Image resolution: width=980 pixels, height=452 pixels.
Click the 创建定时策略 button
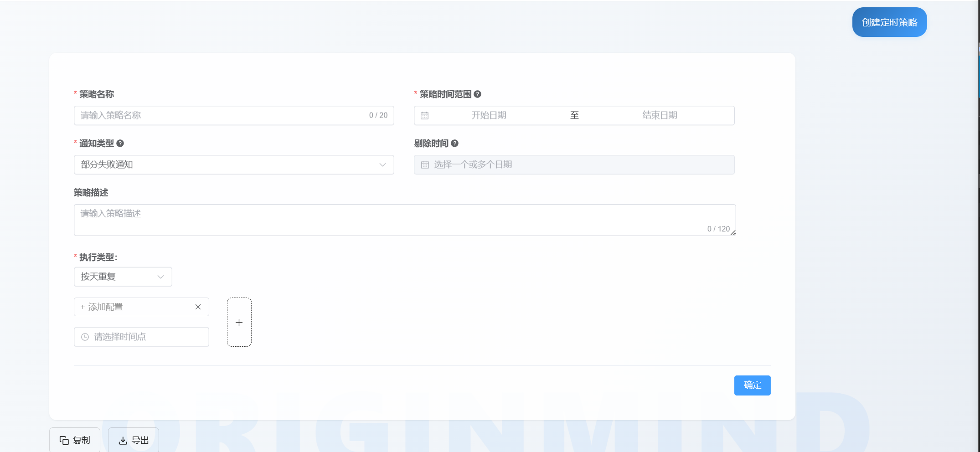point(889,22)
